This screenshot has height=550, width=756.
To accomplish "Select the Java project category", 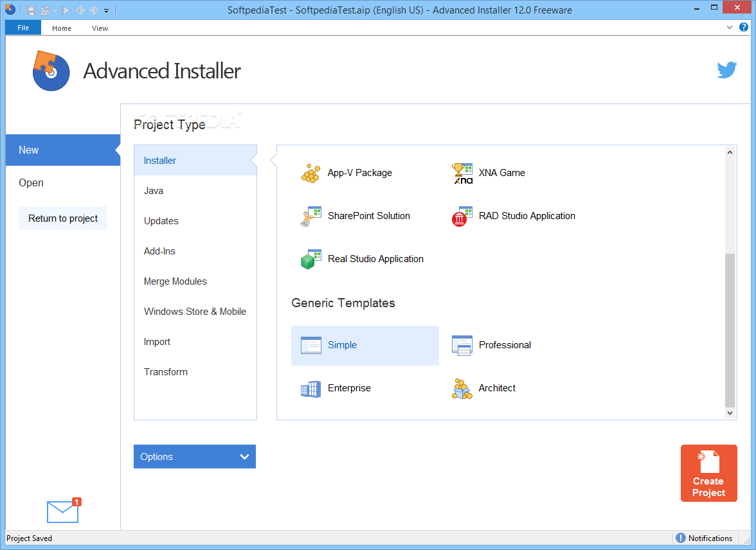I will (x=195, y=191).
